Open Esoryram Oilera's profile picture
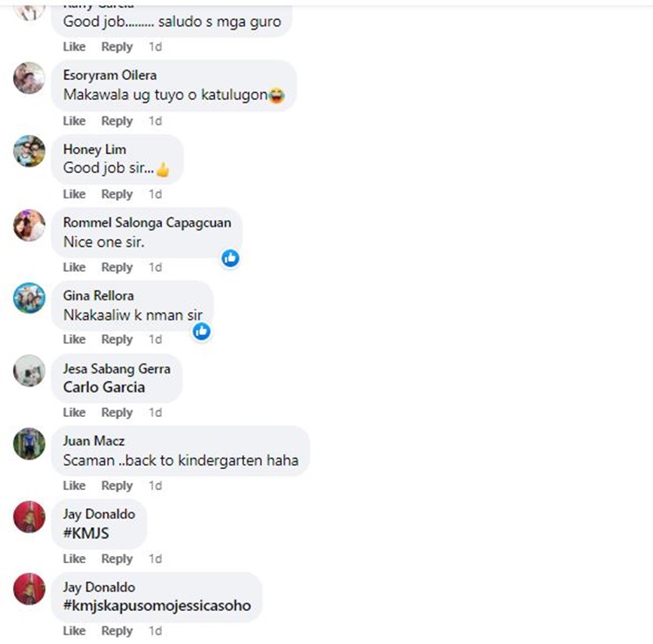 [x=29, y=78]
